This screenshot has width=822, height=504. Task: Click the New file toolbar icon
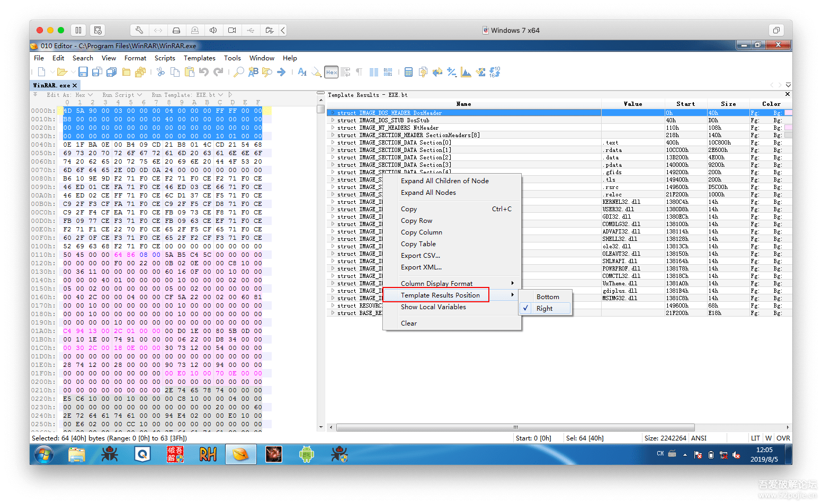(41, 71)
